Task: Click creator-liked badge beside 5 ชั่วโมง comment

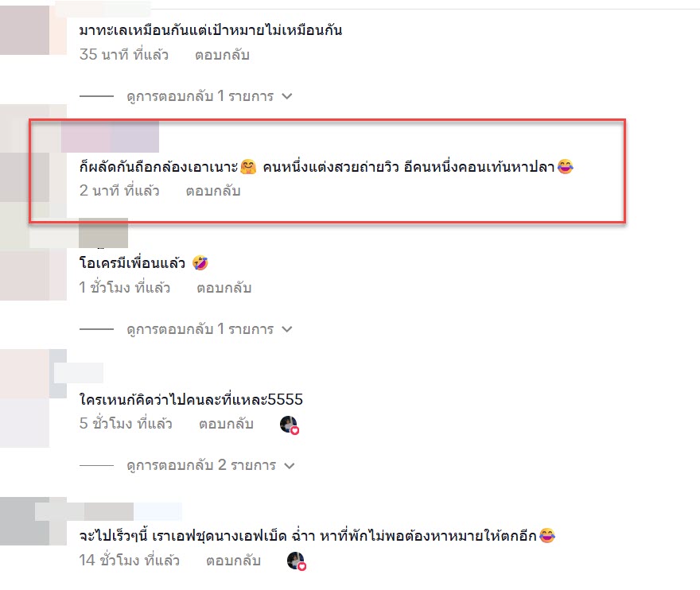Action: click(290, 425)
